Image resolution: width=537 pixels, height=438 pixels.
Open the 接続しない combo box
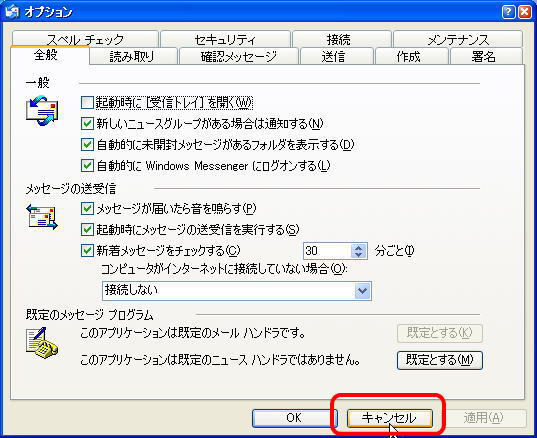(x=237, y=291)
